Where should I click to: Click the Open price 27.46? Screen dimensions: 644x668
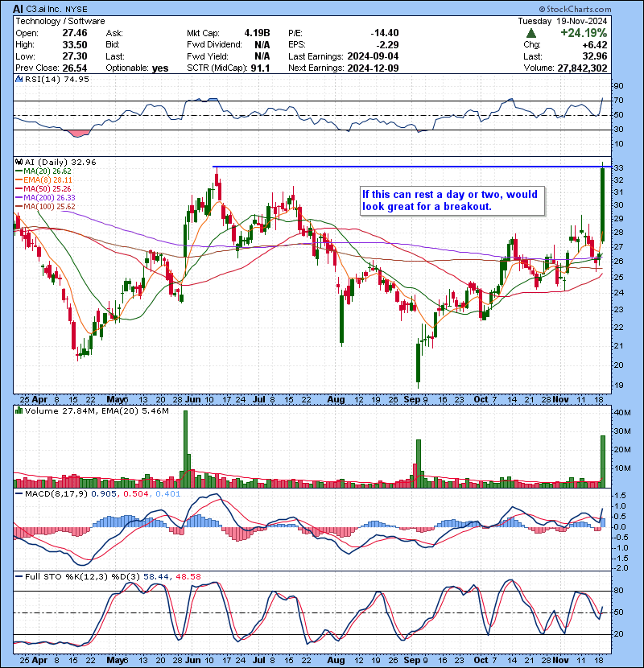tap(75, 33)
